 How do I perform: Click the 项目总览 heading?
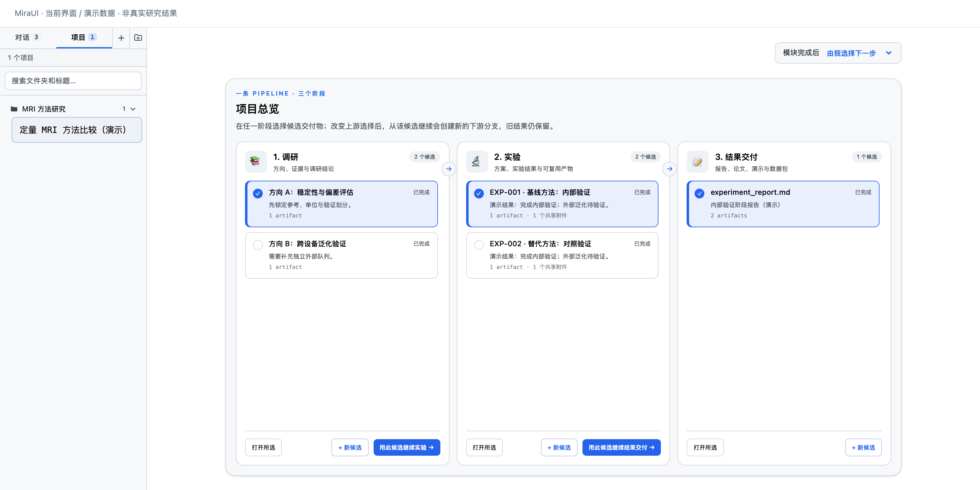(257, 109)
